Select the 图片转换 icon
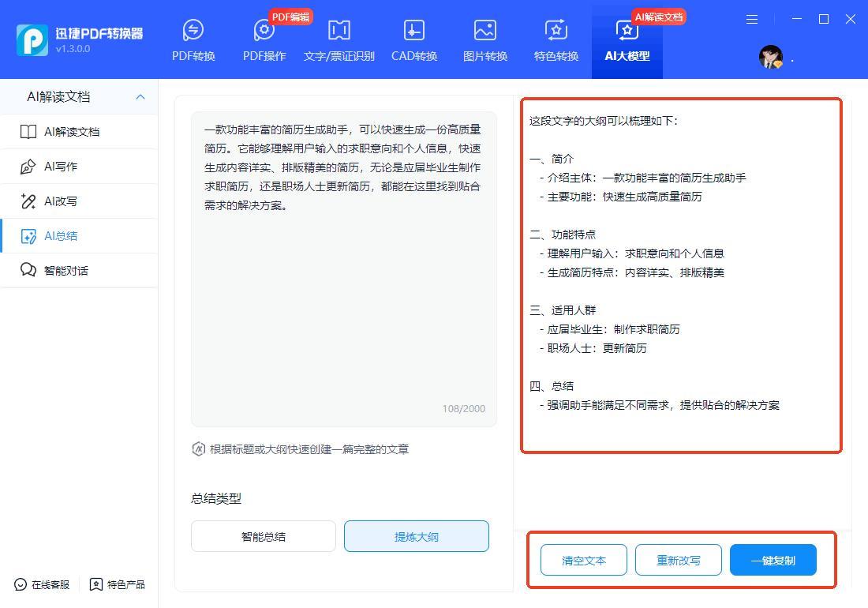 click(485, 31)
